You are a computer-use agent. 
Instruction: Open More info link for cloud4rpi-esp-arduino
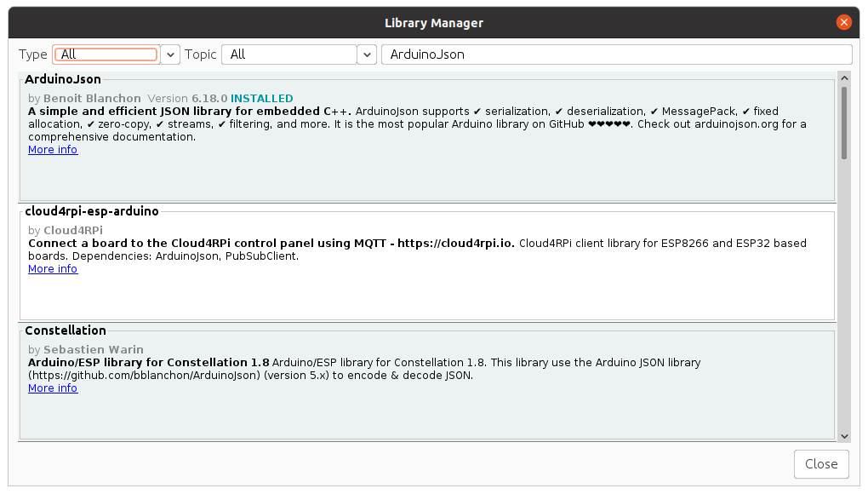point(53,269)
